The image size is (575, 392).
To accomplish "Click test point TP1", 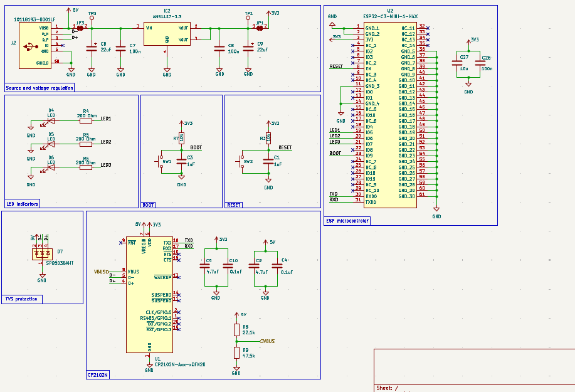I will (x=248, y=18).
